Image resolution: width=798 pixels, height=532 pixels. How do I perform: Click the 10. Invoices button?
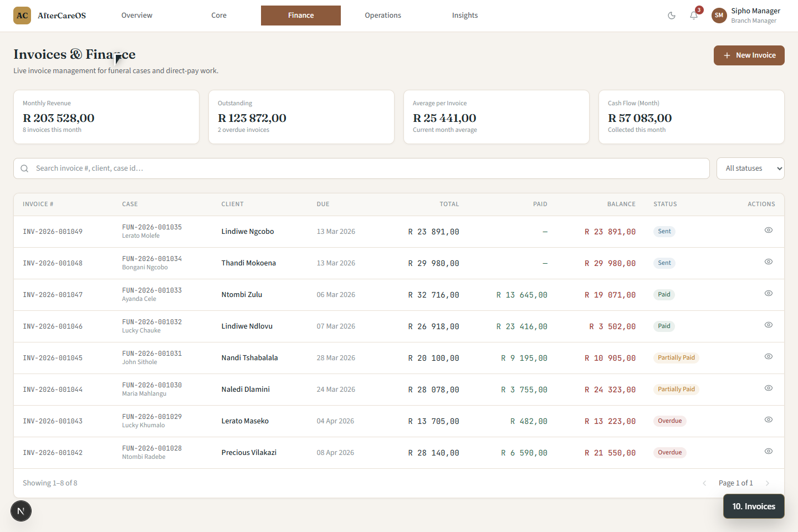[x=754, y=507]
